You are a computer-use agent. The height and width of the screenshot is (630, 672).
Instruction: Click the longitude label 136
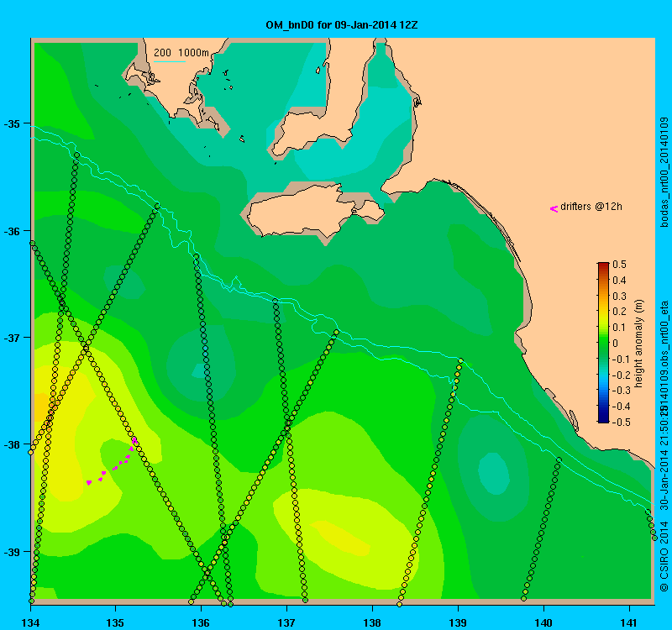(201, 622)
